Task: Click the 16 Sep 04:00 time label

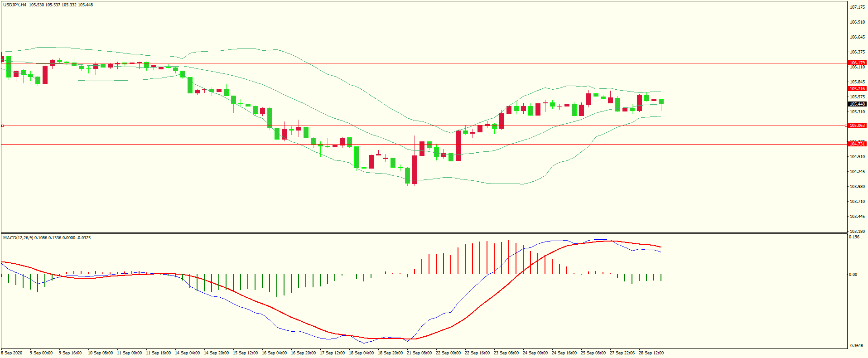Action: point(274,353)
